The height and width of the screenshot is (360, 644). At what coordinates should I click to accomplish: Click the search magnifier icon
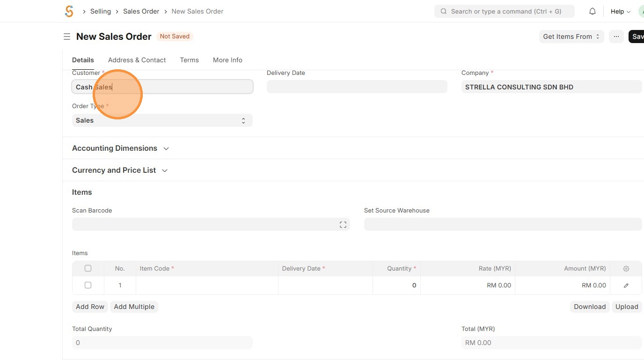444,11
